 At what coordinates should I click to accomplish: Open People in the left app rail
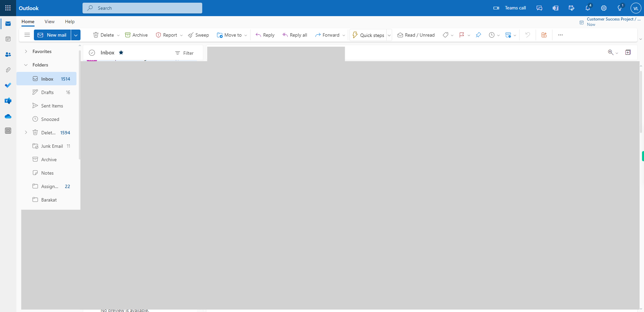coord(8,54)
